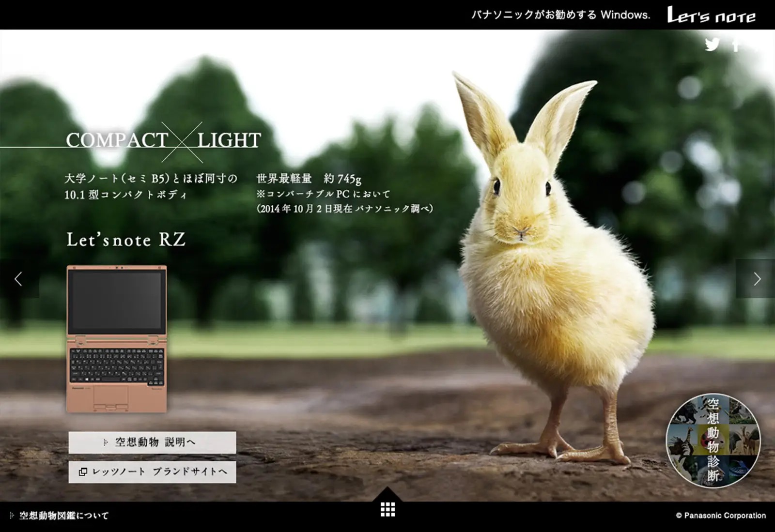Image resolution: width=775 pixels, height=532 pixels.
Task: Advance to next animal with right arrow
Action: click(757, 279)
